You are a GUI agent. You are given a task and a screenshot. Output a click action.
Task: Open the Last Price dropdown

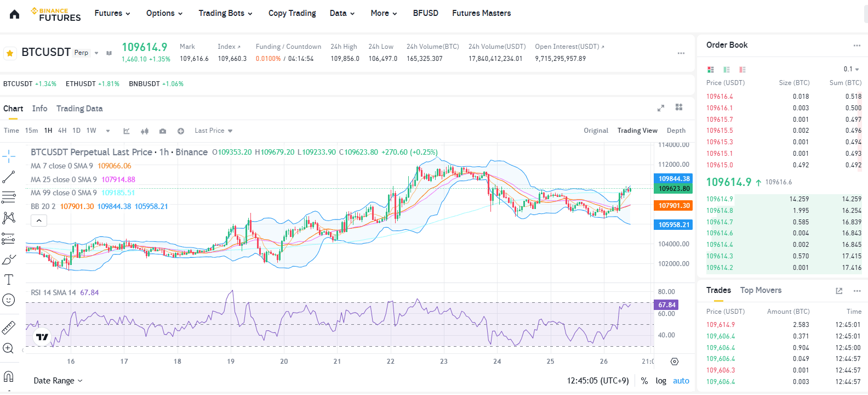tap(214, 131)
